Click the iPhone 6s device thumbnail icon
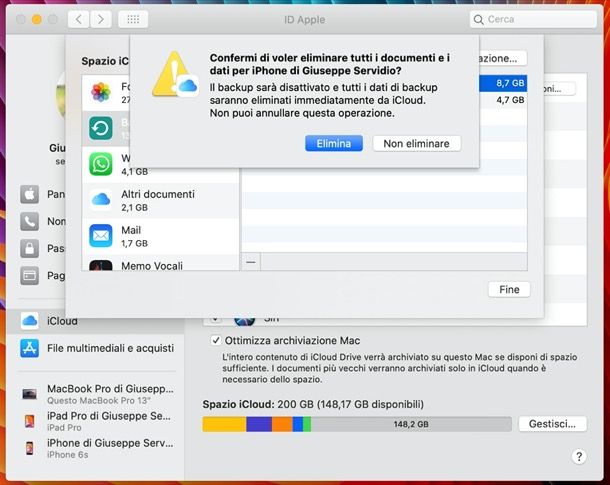The height and width of the screenshot is (485, 610). point(30,448)
